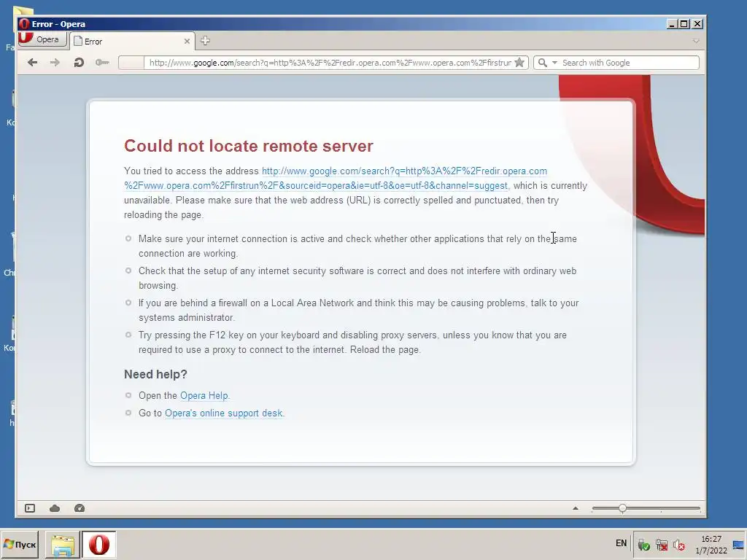
Task: Bookmark page with the star icon
Action: [519, 63]
